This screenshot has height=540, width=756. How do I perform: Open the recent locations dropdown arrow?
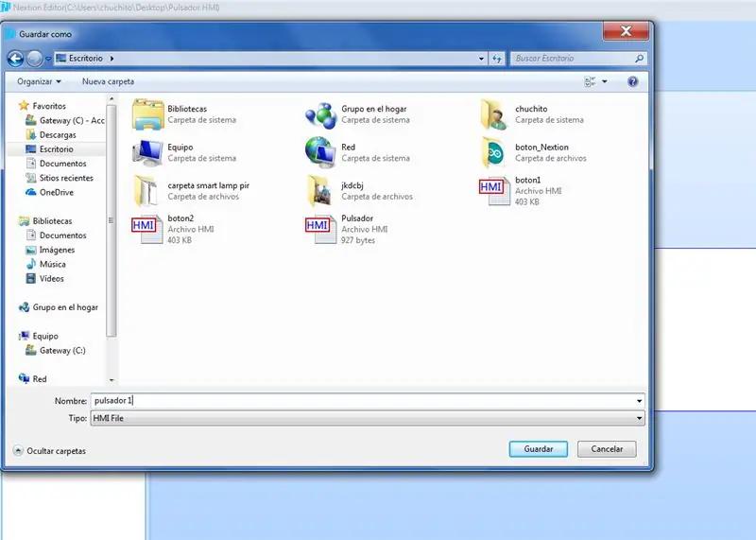tap(48, 59)
